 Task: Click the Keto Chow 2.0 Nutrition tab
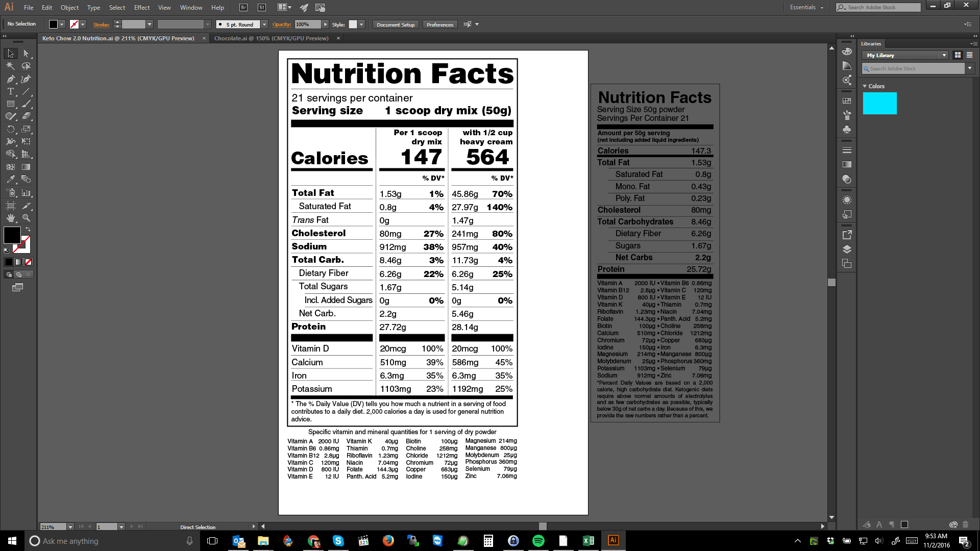point(118,38)
